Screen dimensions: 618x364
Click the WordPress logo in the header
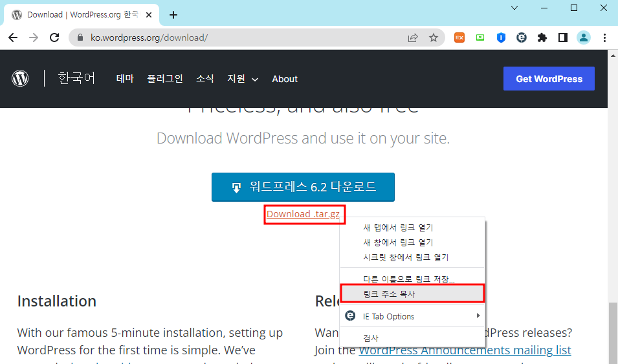(20, 78)
